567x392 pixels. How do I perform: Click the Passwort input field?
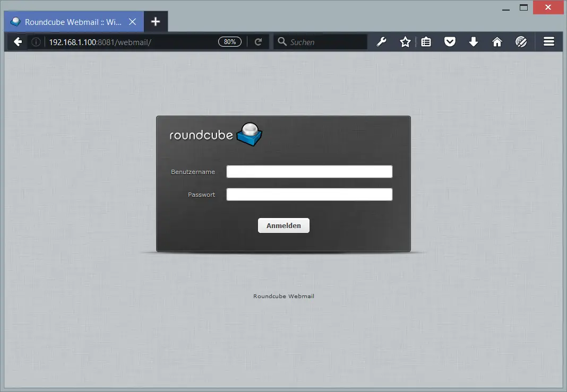tap(309, 194)
